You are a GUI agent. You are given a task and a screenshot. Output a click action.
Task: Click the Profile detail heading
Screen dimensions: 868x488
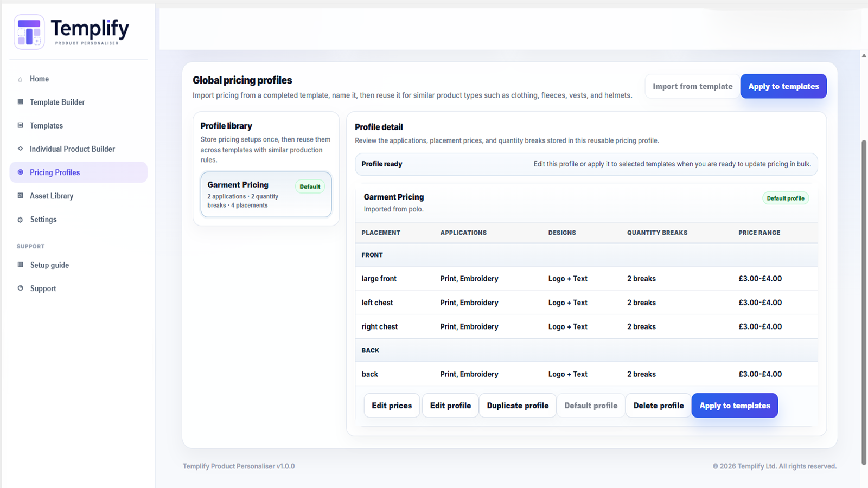click(379, 127)
